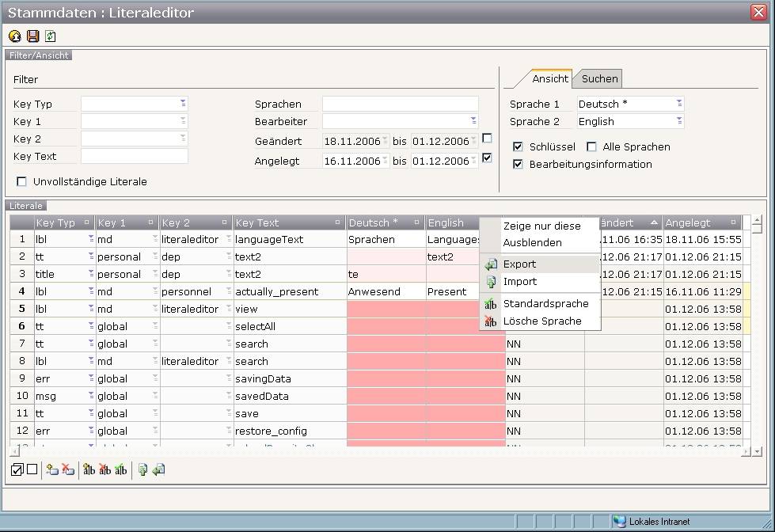Choose Export from the context menu

pyautogui.click(x=519, y=264)
